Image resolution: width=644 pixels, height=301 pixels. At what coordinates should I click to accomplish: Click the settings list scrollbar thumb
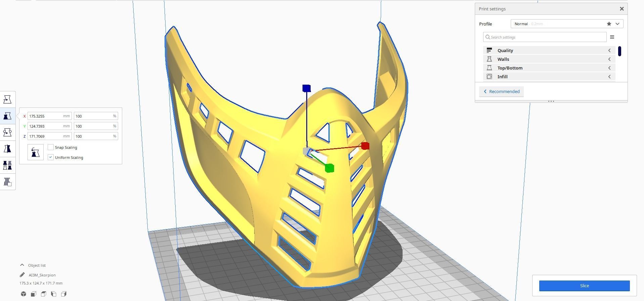619,51
